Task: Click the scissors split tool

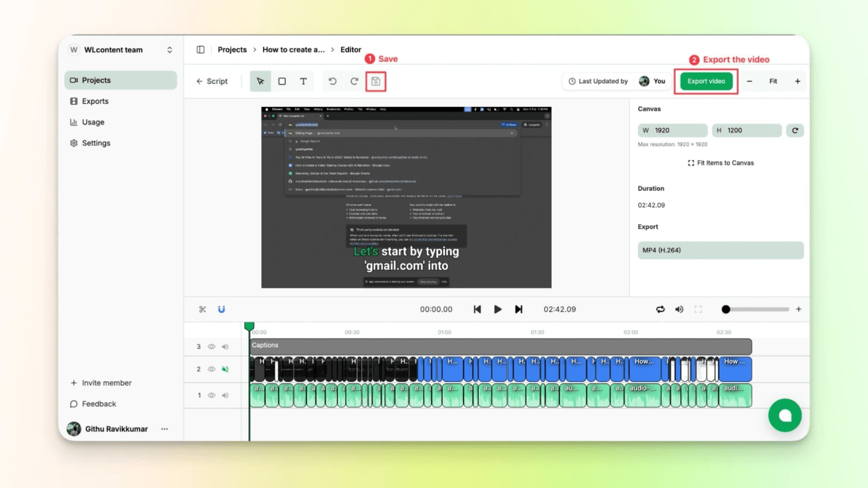Action: [x=203, y=310]
